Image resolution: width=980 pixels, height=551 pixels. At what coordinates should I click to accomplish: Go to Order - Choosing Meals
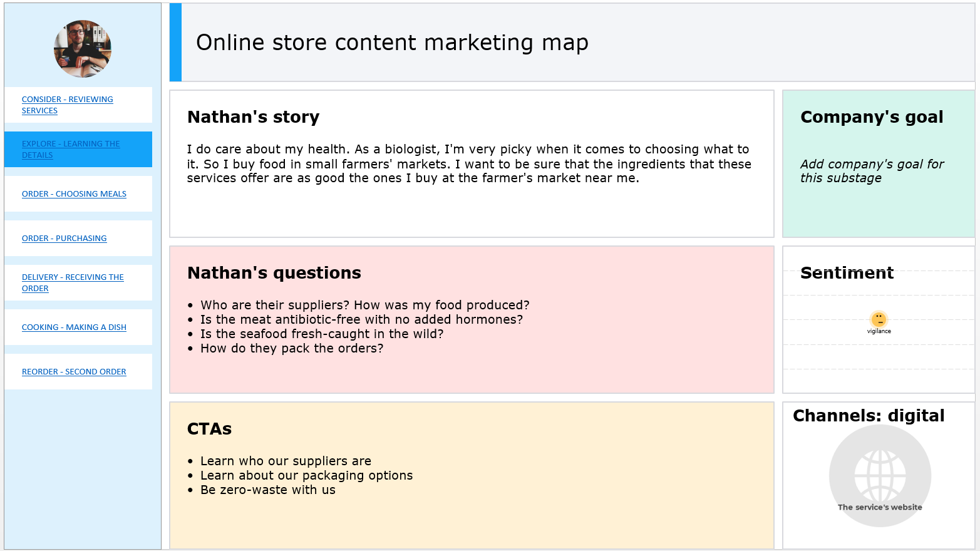[74, 194]
